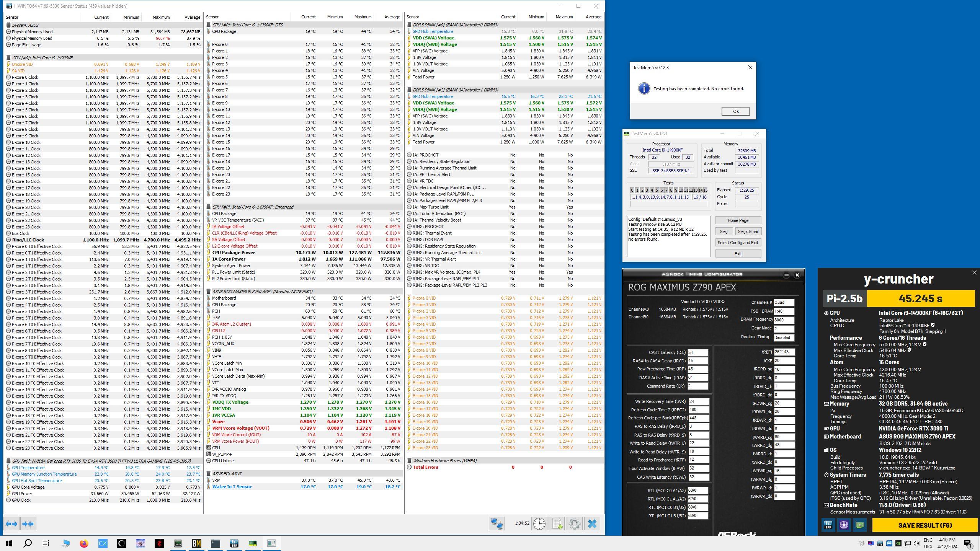Click CAS# Latency (tCL) field
The height and width of the screenshot is (551, 980).
coord(697,352)
